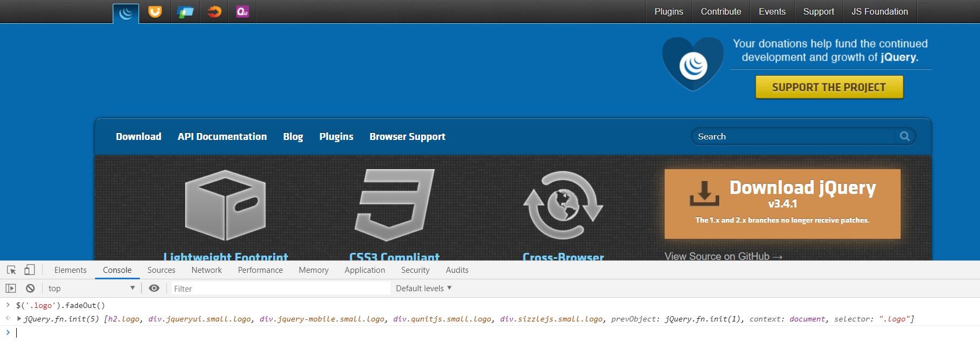
Task: Open API Documentation link
Action: 222,136
